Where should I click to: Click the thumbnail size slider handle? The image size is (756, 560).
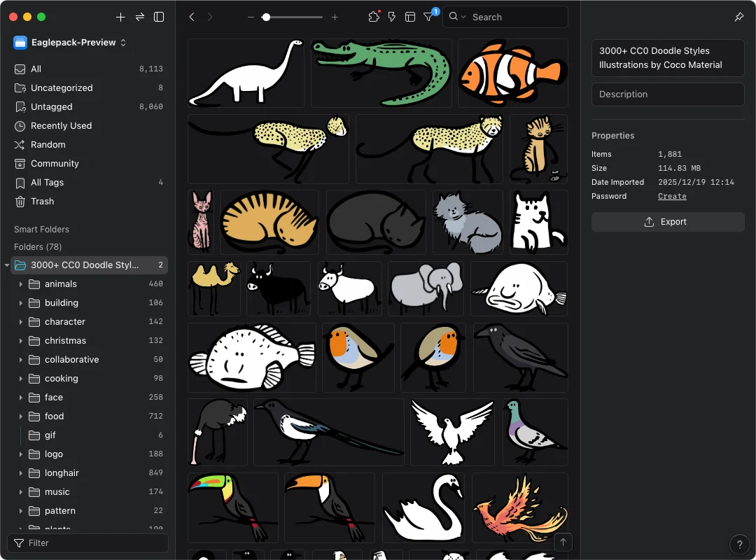click(266, 17)
